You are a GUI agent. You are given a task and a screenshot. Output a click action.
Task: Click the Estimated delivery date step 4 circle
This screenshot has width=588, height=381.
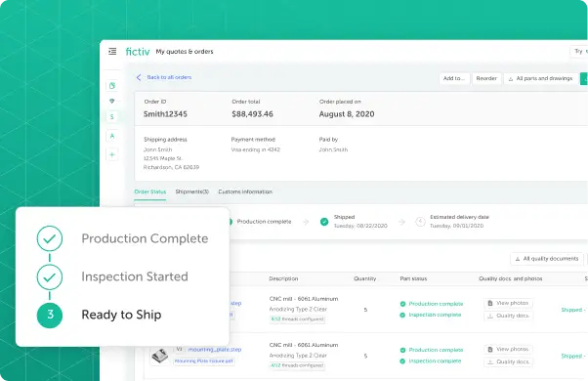coord(420,222)
